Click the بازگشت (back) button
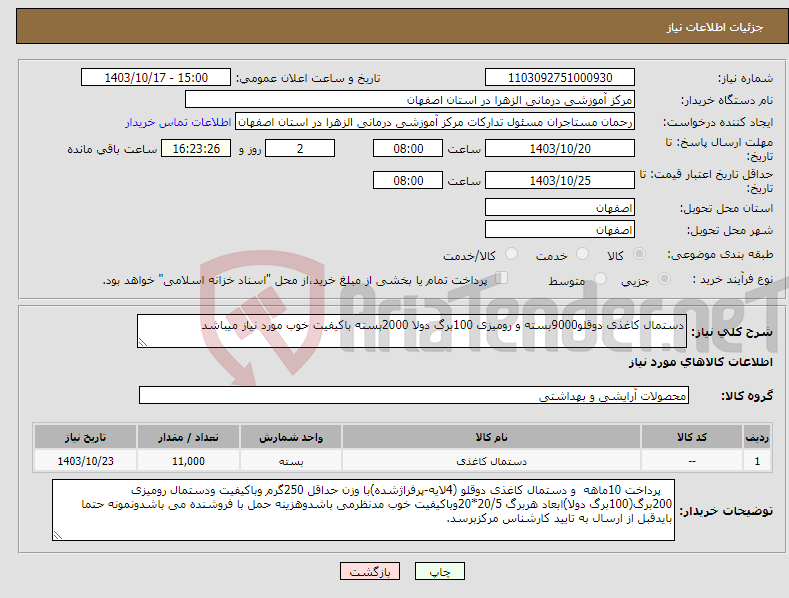This screenshot has height=598, width=789. pyautogui.click(x=370, y=571)
